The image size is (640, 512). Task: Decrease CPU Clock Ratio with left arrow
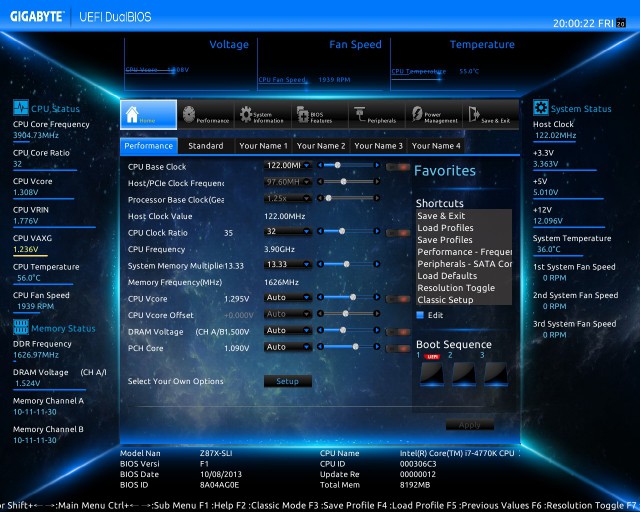click(320, 231)
